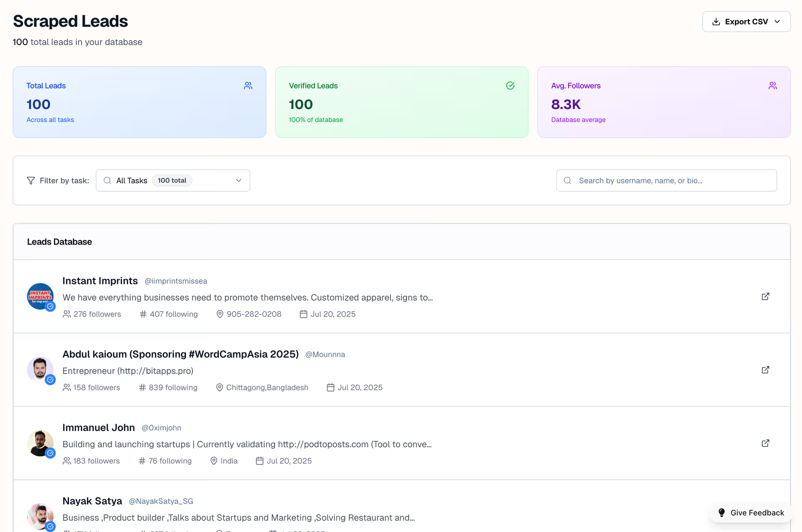Screen dimensions: 802x532
Task: Click the chevron in task filter combo box
Action: 239,180
